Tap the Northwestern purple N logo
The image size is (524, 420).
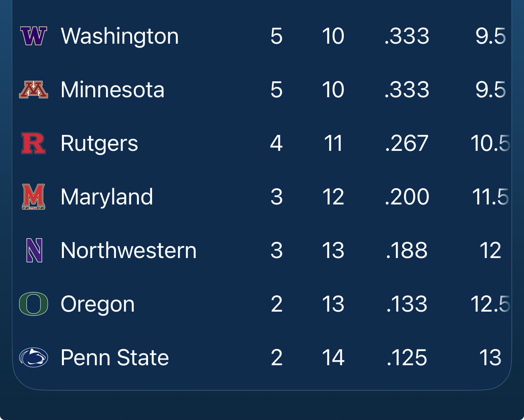[34, 250]
